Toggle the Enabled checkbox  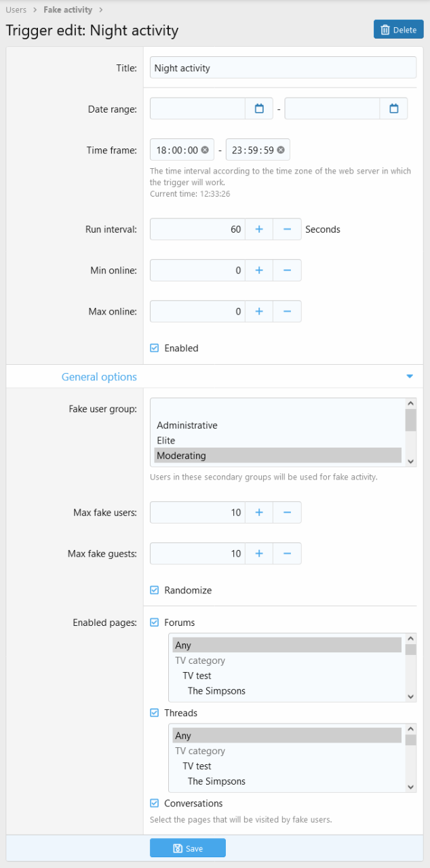click(155, 348)
